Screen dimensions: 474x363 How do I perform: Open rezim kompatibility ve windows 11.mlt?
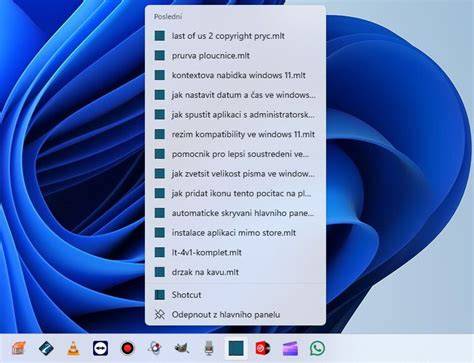[235, 134]
